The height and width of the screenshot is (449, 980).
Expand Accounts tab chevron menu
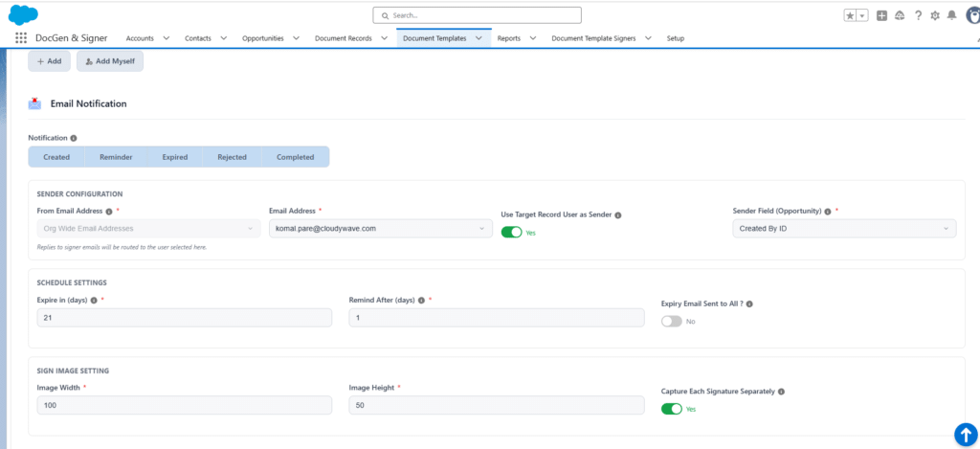[167, 38]
